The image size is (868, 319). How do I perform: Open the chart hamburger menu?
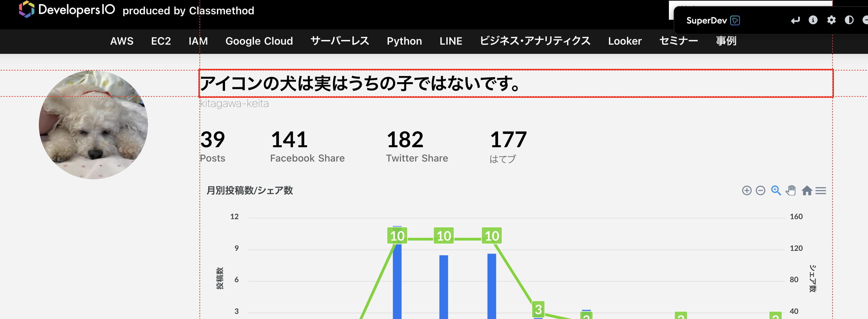tap(821, 191)
